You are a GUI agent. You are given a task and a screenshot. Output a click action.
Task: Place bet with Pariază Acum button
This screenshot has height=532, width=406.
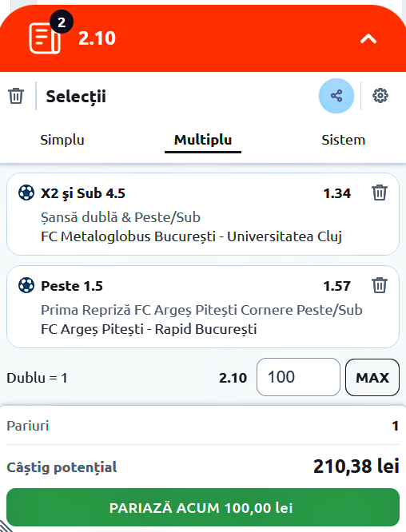pos(203,507)
